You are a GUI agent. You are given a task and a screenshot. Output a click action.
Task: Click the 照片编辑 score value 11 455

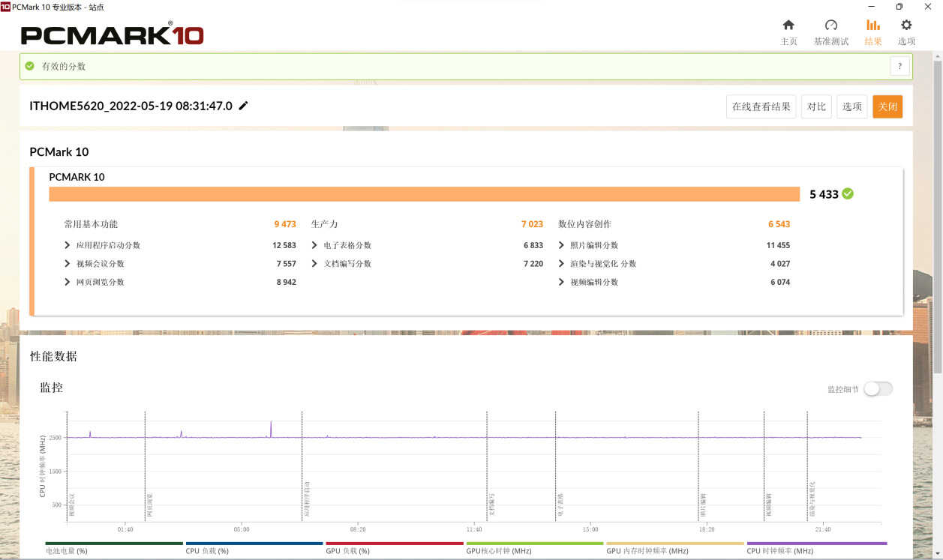coord(778,245)
